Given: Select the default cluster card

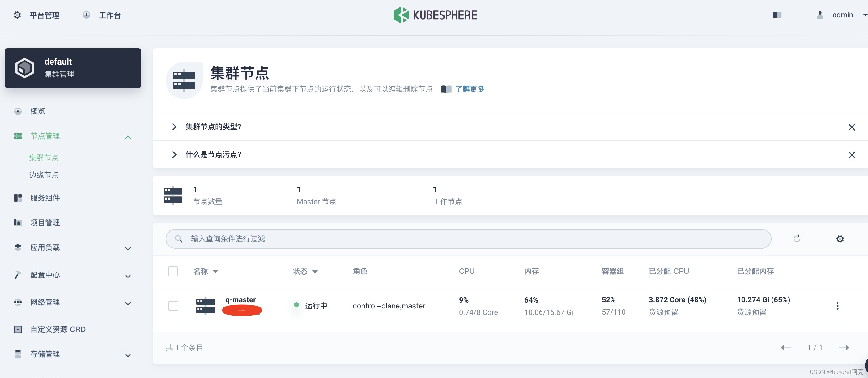Looking at the screenshot, I should (73, 68).
